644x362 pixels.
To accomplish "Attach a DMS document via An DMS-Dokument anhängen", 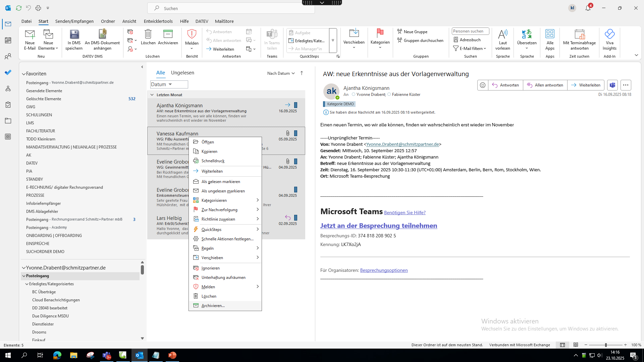I will [x=102, y=40].
